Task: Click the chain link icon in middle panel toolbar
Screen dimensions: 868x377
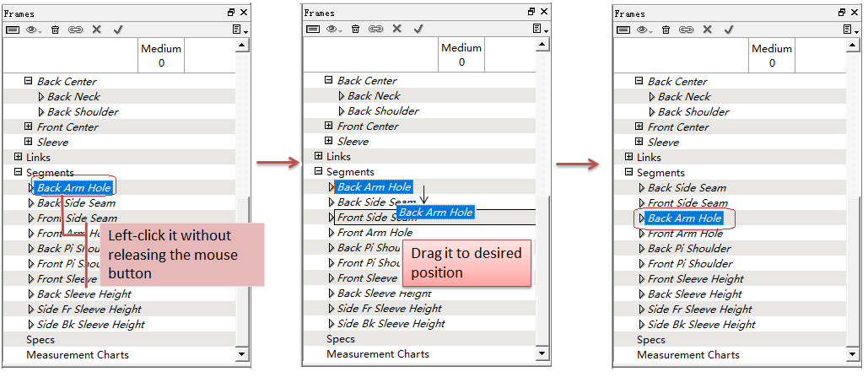Action: pos(375,29)
